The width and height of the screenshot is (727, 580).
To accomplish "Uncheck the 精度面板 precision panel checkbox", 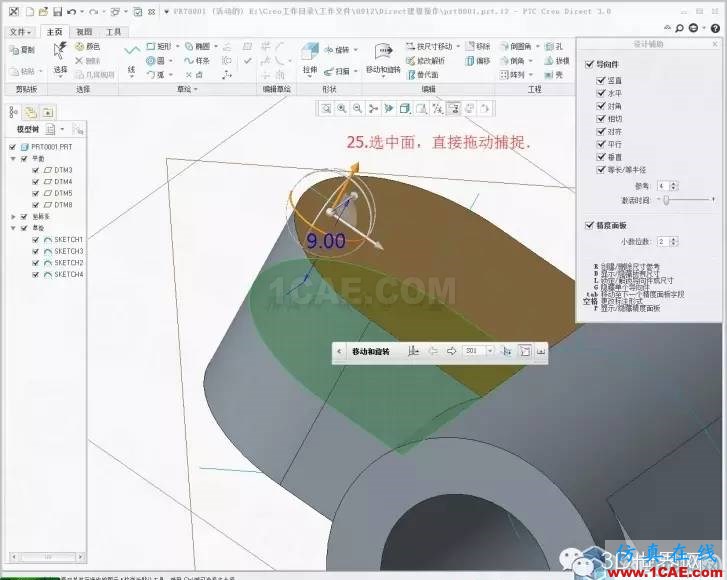I will tap(589, 225).
